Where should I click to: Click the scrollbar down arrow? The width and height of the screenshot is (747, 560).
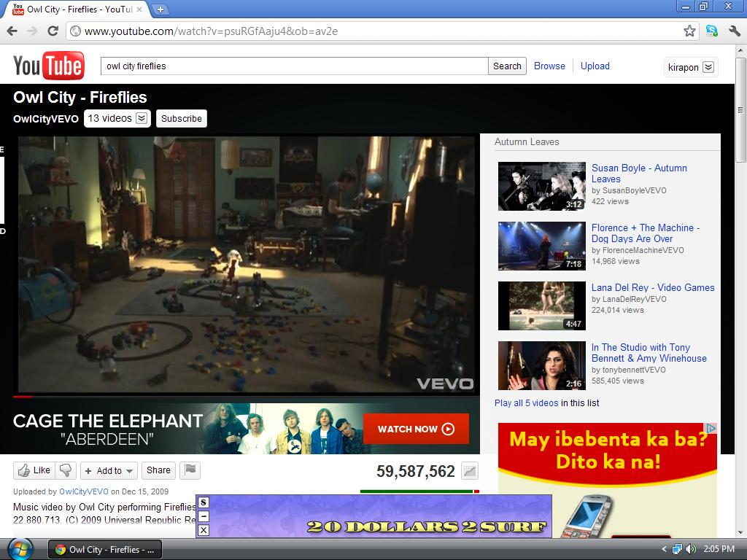pyautogui.click(x=741, y=532)
